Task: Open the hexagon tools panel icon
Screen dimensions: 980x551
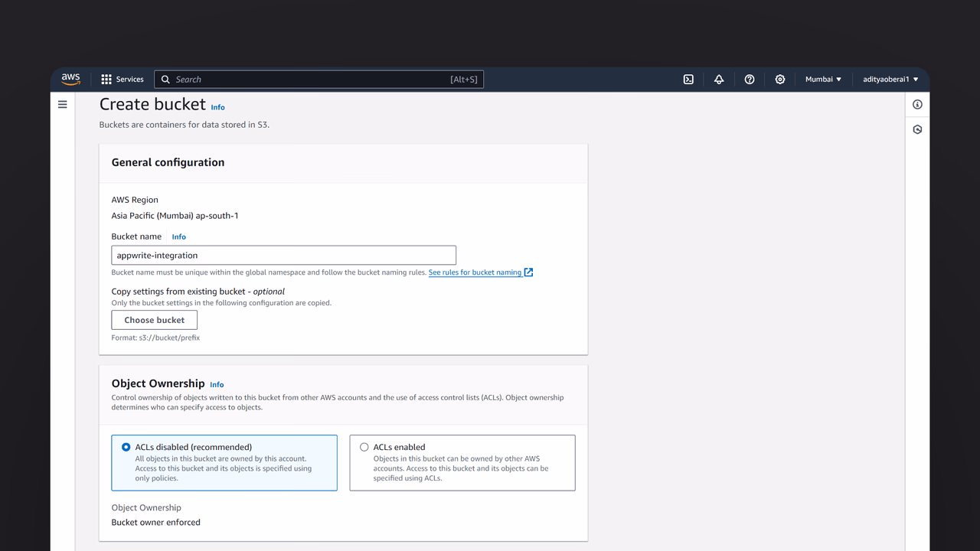Action: click(x=917, y=129)
